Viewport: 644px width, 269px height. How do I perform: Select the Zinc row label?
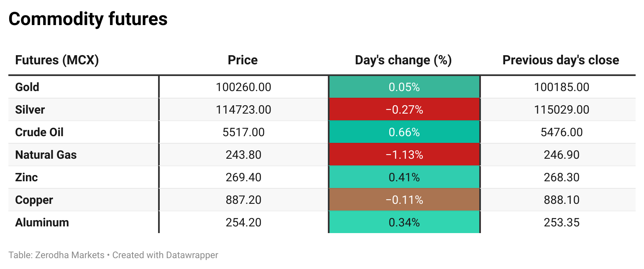(x=26, y=178)
